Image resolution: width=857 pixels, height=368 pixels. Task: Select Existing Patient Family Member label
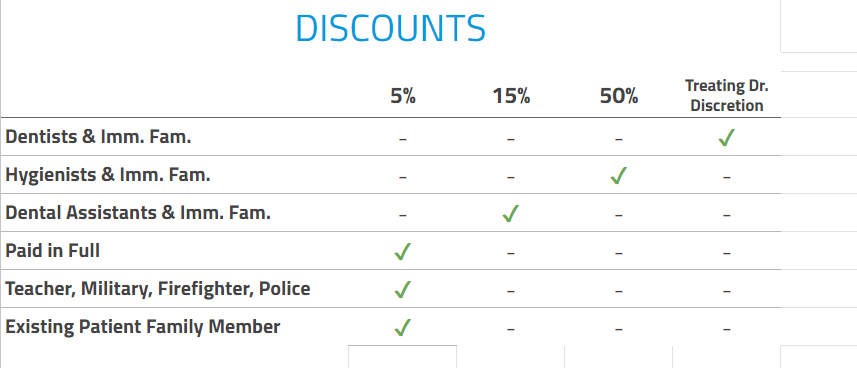(x=143, y=326)
